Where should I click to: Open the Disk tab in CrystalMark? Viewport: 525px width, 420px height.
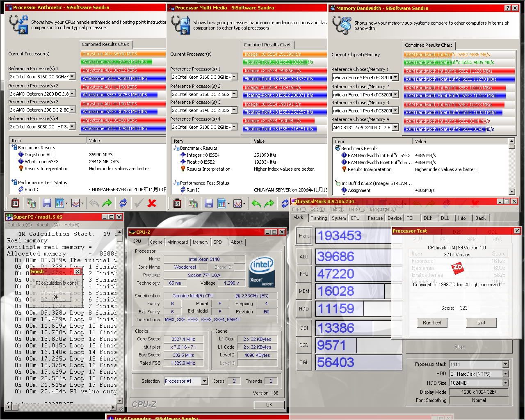click(x=428, y=218)
